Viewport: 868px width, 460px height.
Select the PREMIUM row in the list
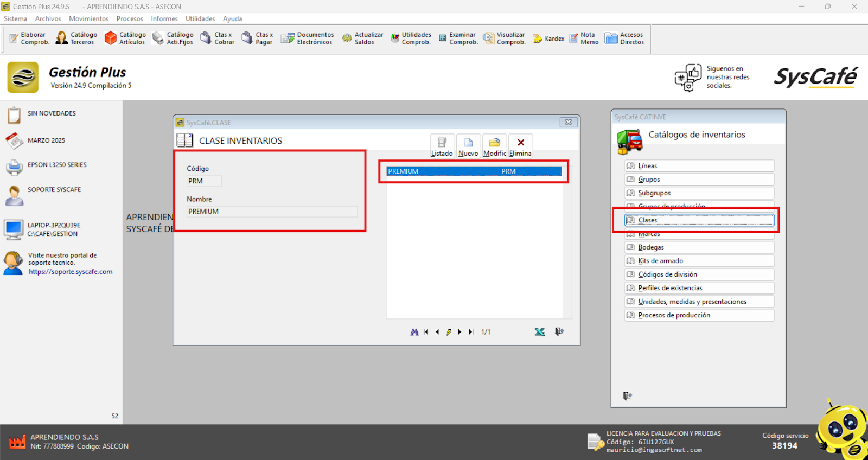(x=473, y=171)
